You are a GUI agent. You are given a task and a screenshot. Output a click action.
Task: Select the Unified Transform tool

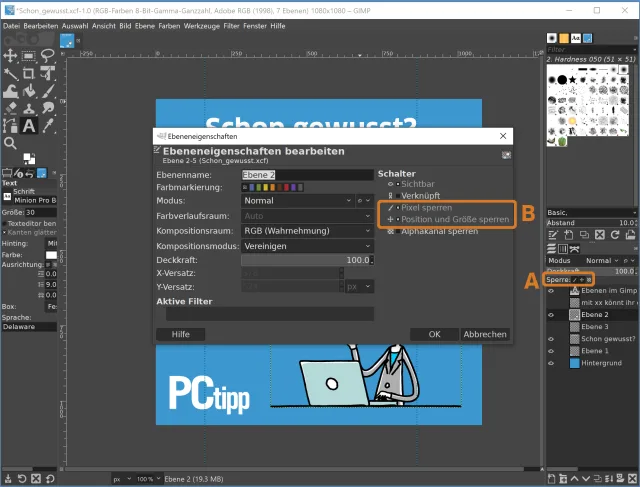[47, 73]
